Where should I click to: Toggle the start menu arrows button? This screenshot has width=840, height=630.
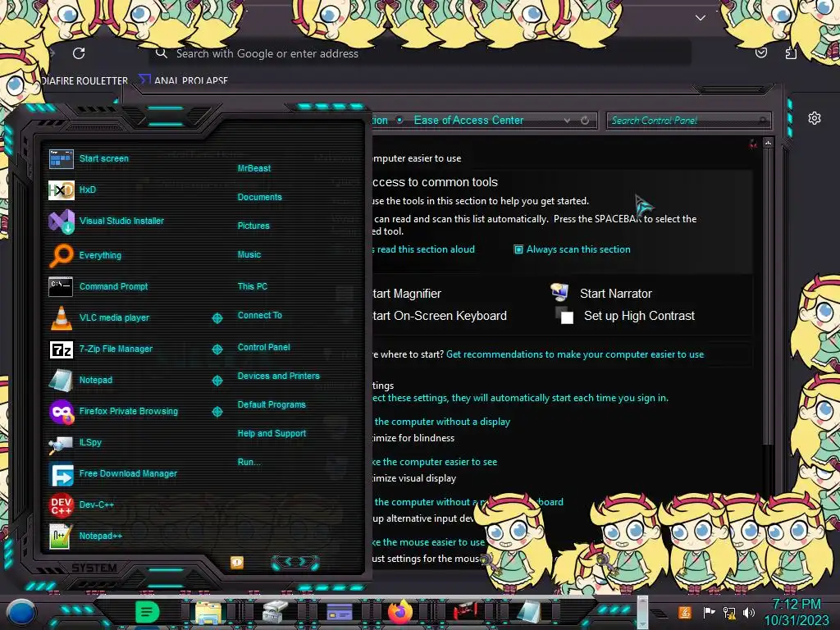(x=295, y=562)
